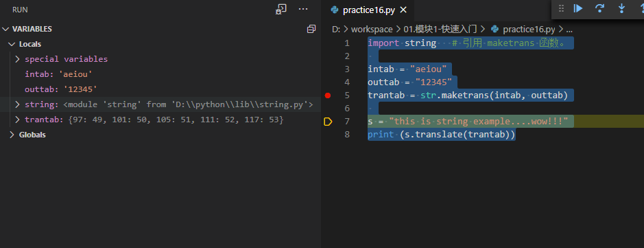Click the string module path value
The width and height of the screenshot is (644, 248).
click(x=188, y=104)
